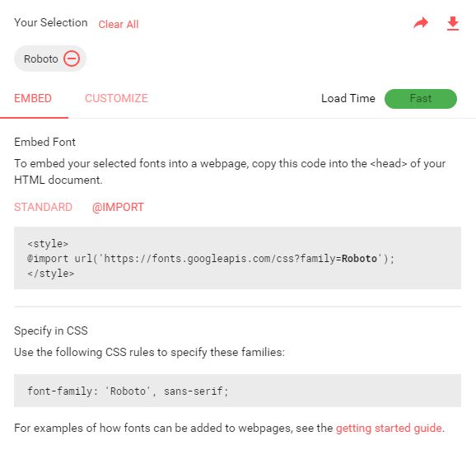Remove Roboto with the minus icon
Screen dimensions: 476x450
click(x=72, y=59)
